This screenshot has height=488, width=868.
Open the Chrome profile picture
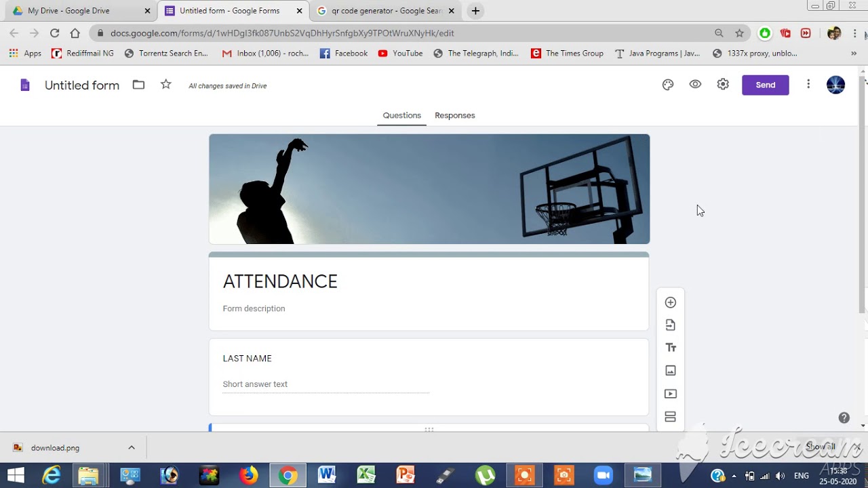[835, 33]
